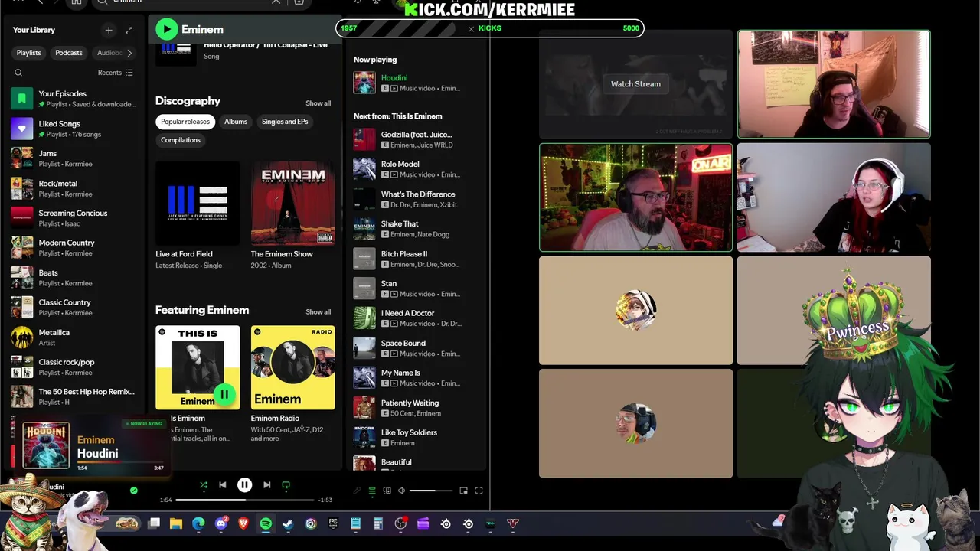Seek on the song progress bar
The width and height of the screenshot is (980, 551).
coord(245,500)
